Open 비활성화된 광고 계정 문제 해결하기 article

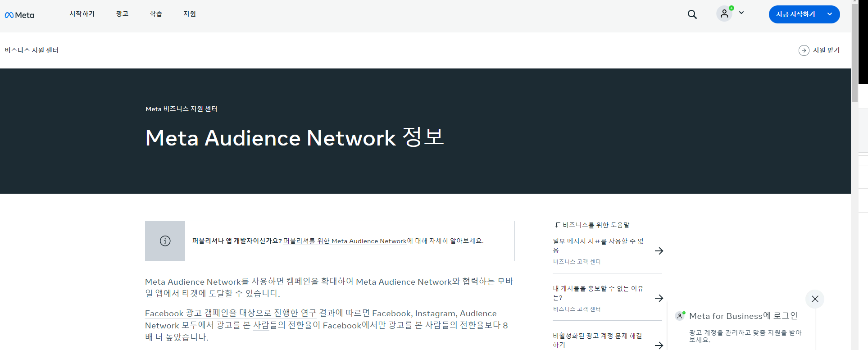point(598,340)
